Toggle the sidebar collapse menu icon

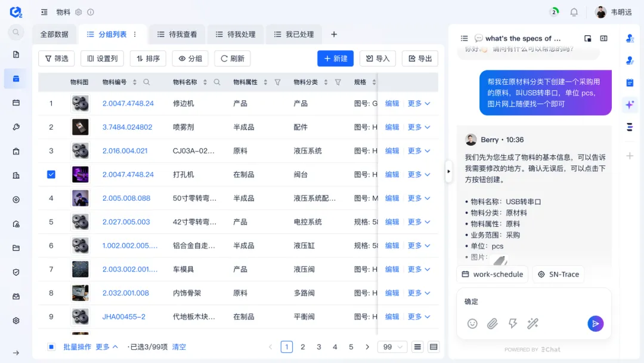pyautogui.click(x=44, y=13)
